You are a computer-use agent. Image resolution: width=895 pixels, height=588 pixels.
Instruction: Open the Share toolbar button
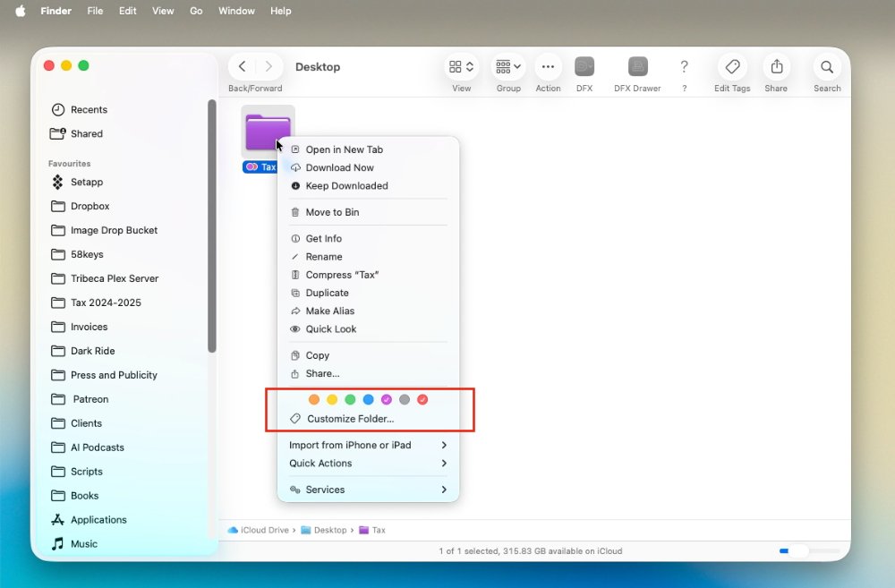pyautogui.click(x=776, y=67)
